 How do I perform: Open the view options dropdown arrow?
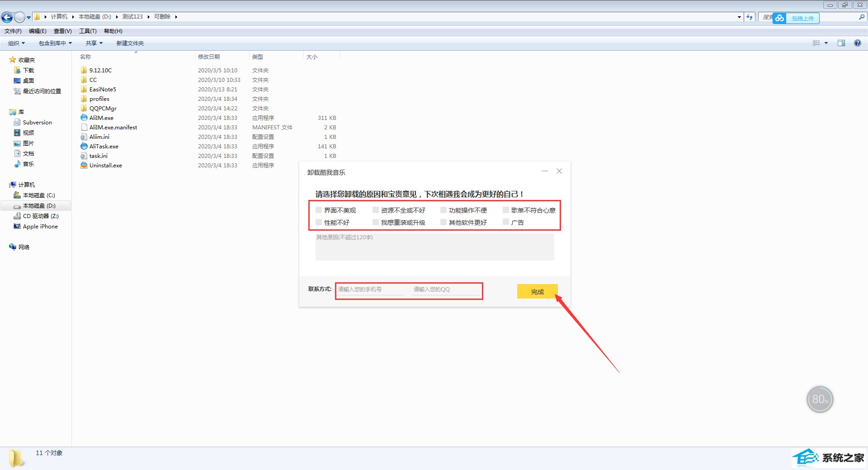826,43
